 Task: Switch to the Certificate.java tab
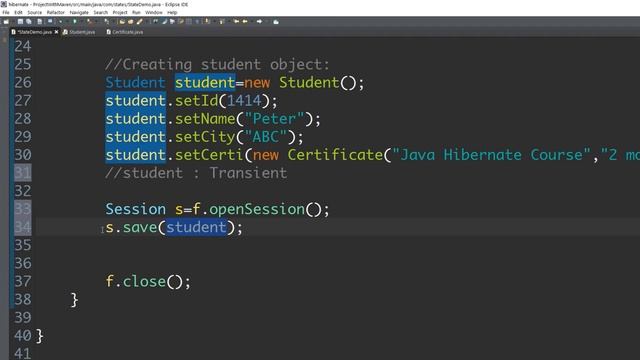(x=125, y=32)
